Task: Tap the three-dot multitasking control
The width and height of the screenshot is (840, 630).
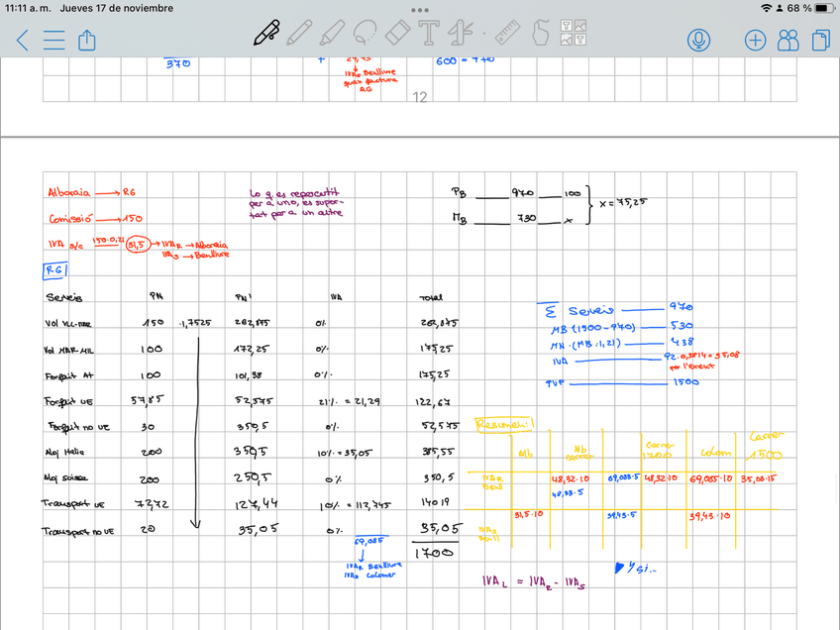Action: click(420, 9)
